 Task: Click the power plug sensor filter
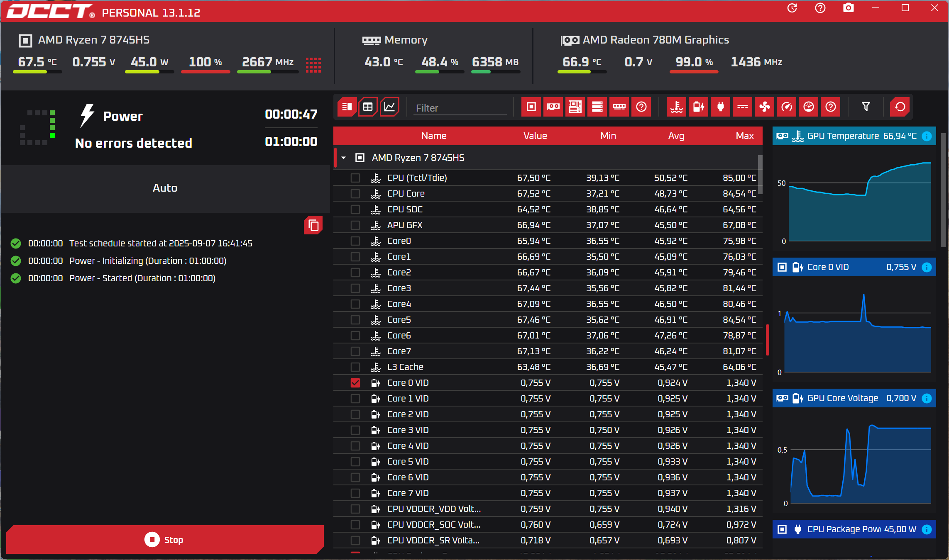(720, 107)
